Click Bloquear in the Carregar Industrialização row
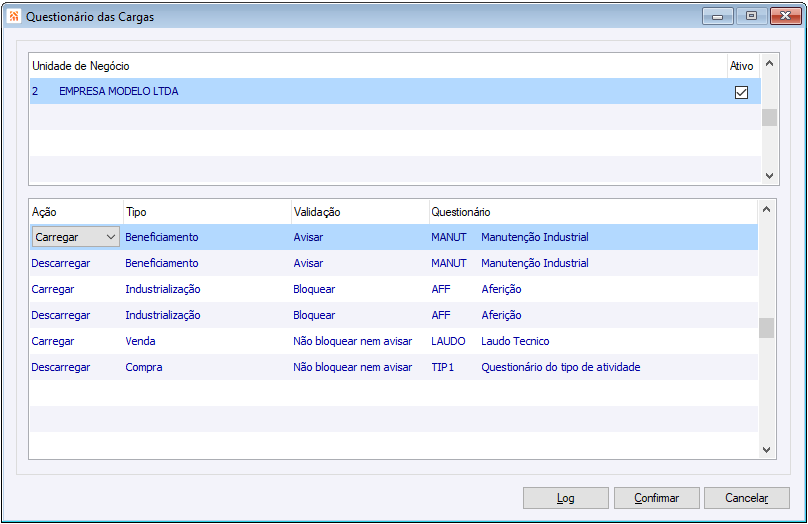 [x=314, y=289]
